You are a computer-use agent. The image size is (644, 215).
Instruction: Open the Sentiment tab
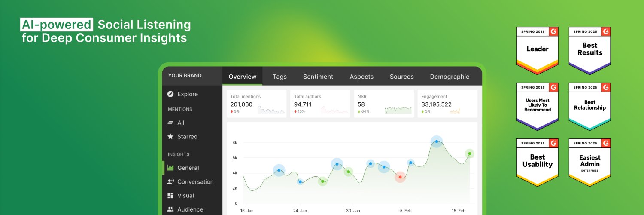pos(318,77)
